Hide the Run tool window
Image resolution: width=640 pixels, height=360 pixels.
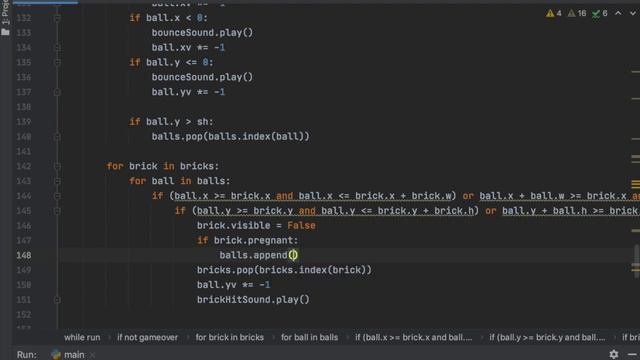632,354
